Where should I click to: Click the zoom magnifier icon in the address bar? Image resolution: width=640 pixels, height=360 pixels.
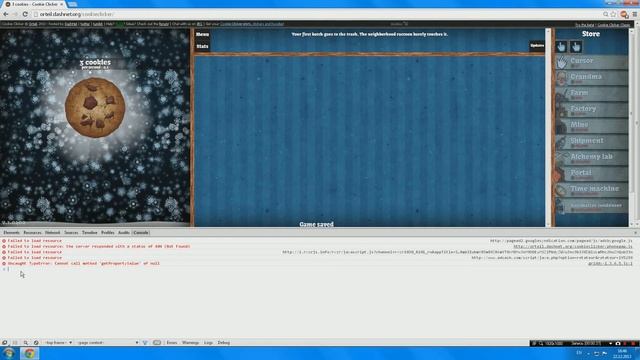pyautogui.click(x=606, y=14)
